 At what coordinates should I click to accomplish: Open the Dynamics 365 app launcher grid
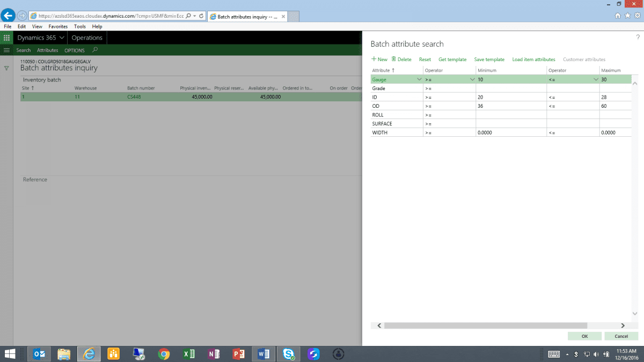click(x=7, y=38)
